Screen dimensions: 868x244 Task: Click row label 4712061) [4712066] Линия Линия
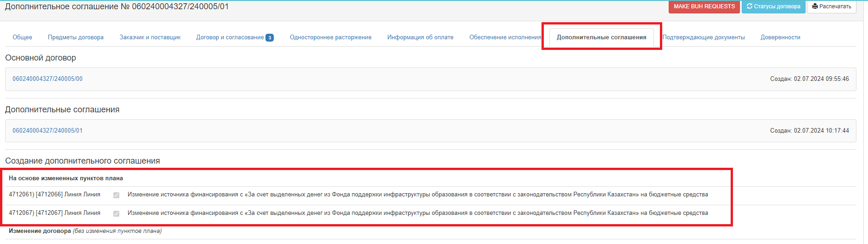pyautogui.click(x=55, y=195)
